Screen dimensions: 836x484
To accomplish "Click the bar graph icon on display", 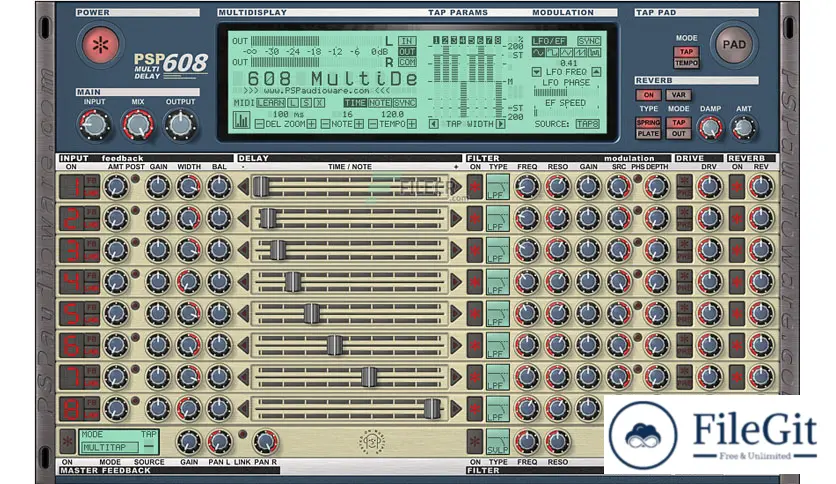I will pyautogui.click(x=242, y=121).
